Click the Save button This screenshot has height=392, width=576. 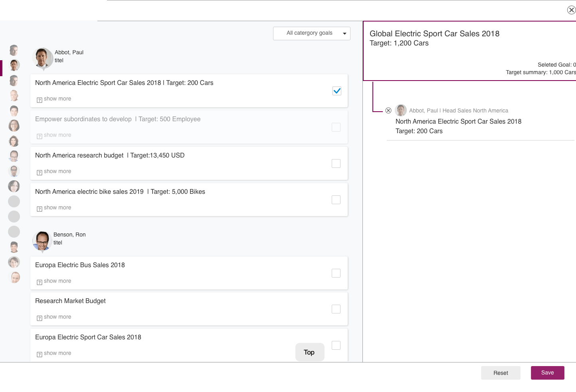click(547, 373)
